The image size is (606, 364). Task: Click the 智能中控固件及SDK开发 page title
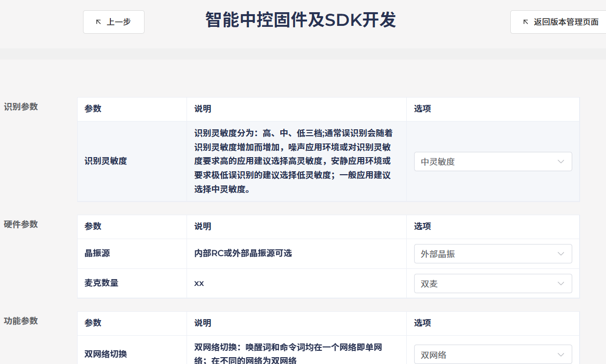pyautogui.click(x=300, y=20)
